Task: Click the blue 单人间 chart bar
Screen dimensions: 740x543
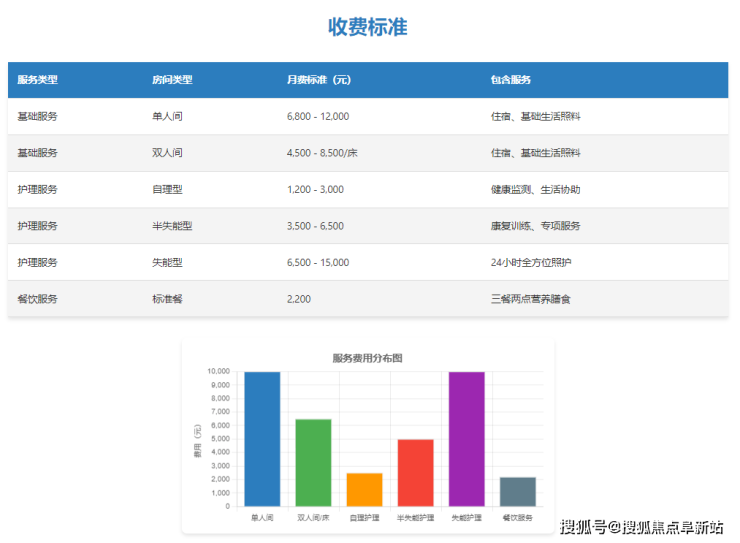Action: click(x=262, y=439)
